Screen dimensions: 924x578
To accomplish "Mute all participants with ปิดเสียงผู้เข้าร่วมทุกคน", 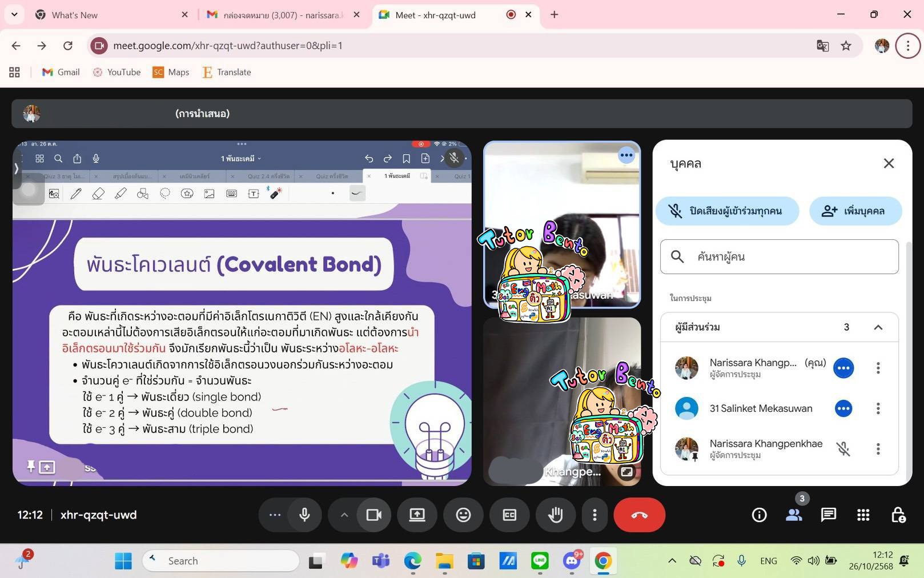I will 726,211.
